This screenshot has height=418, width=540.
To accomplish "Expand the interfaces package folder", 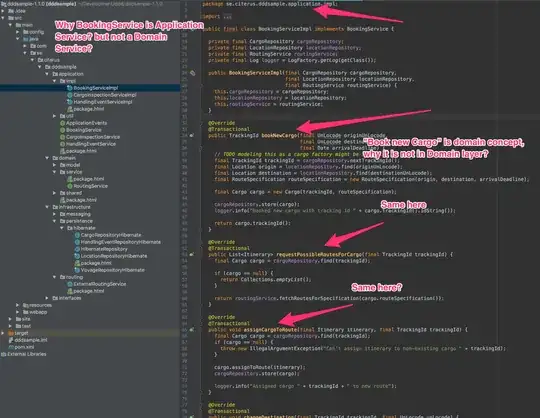I will tap(47, 298).
